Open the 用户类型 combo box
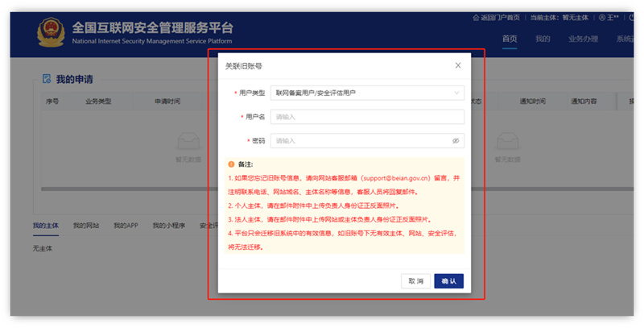The height and width of the screenshot is (328, 644). point(366,93)
